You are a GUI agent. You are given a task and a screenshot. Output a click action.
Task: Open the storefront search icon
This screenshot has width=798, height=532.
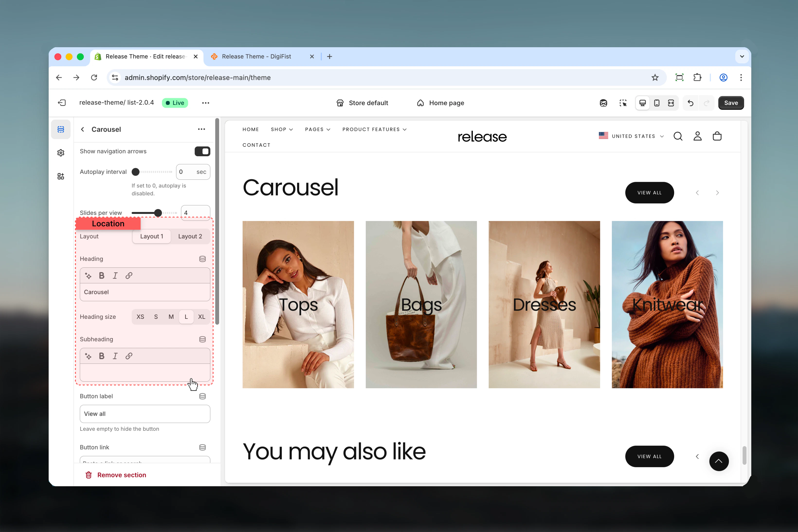coord(678,136)
